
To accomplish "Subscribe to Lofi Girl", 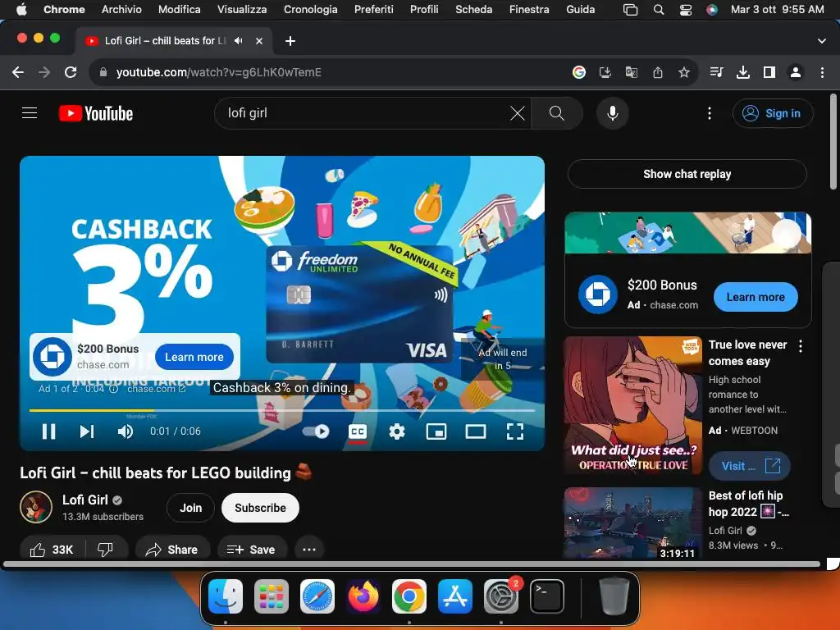I will 260,507.
